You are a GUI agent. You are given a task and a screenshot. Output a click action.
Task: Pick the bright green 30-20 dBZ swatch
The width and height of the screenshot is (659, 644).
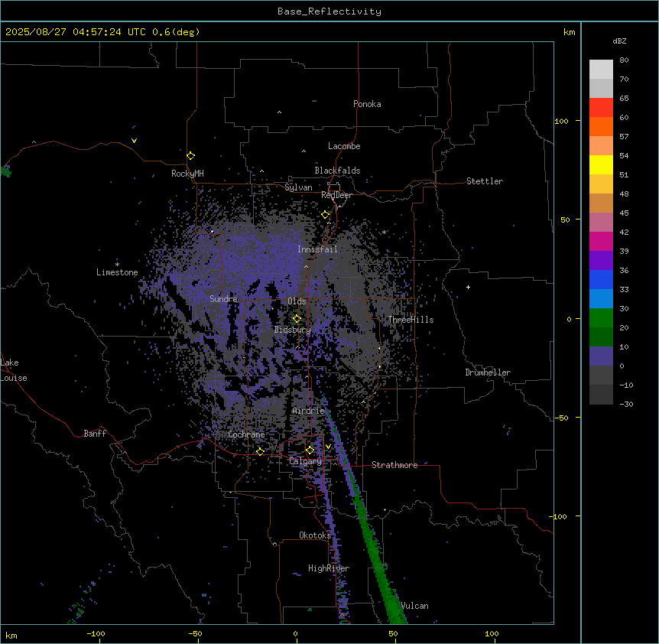[601, 318]
